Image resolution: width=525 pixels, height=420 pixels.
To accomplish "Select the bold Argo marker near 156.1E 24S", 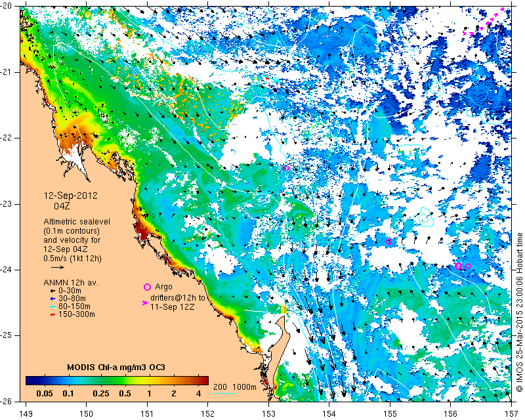I will 458,266.
